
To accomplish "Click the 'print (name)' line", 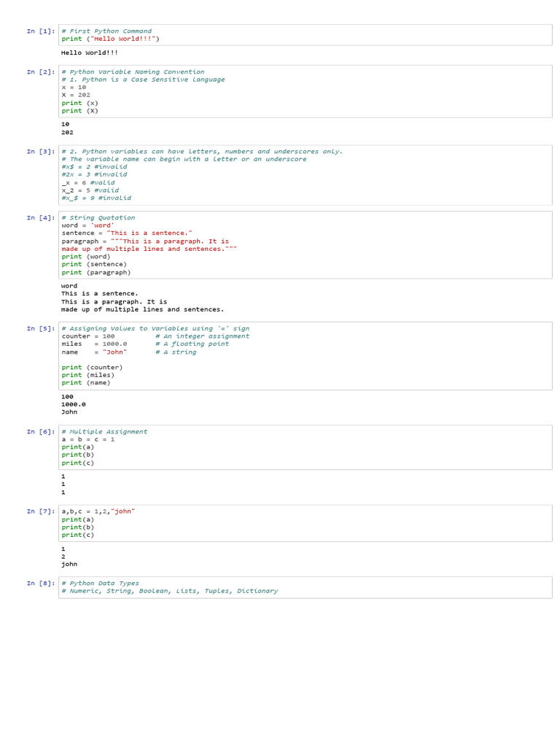I will click(86, 382).
